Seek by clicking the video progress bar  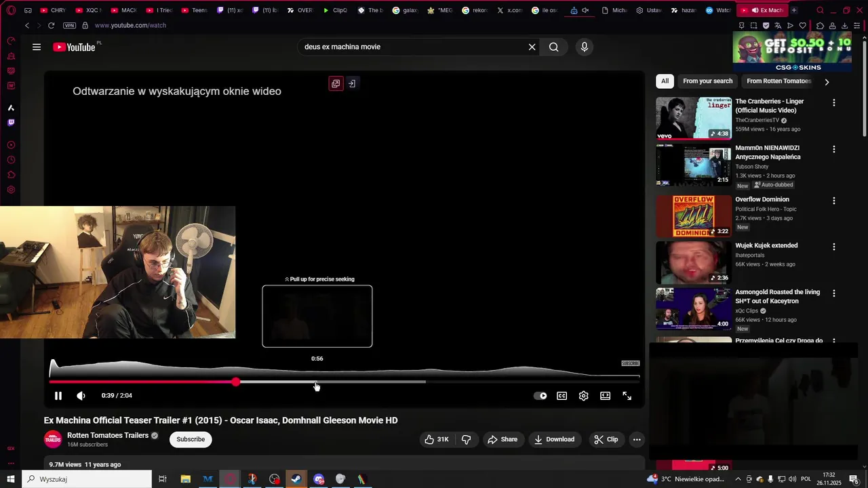click(344, 382)
